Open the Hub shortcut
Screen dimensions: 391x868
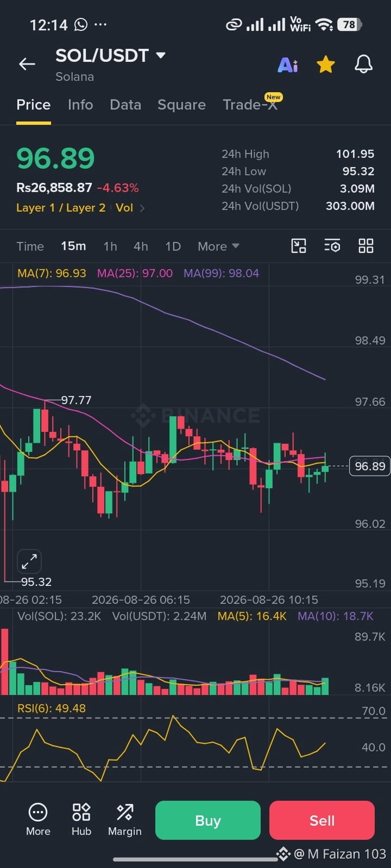pos(81,820)
